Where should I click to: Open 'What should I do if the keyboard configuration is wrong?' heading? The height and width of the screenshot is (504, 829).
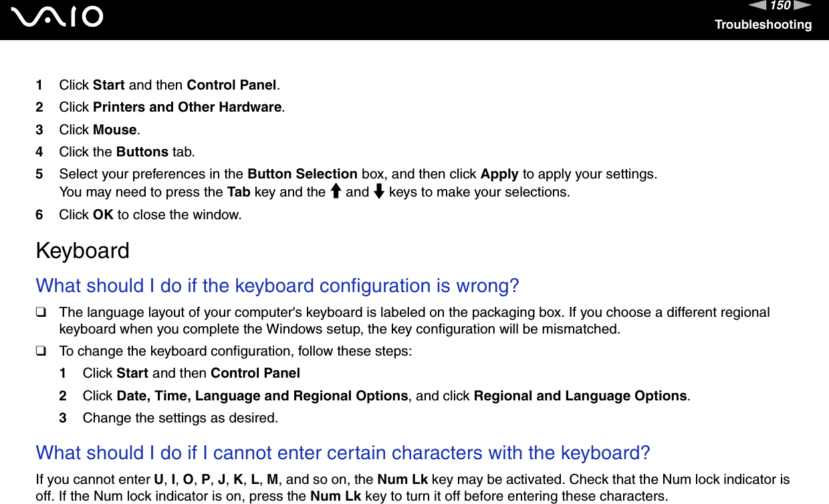(277, 285)
